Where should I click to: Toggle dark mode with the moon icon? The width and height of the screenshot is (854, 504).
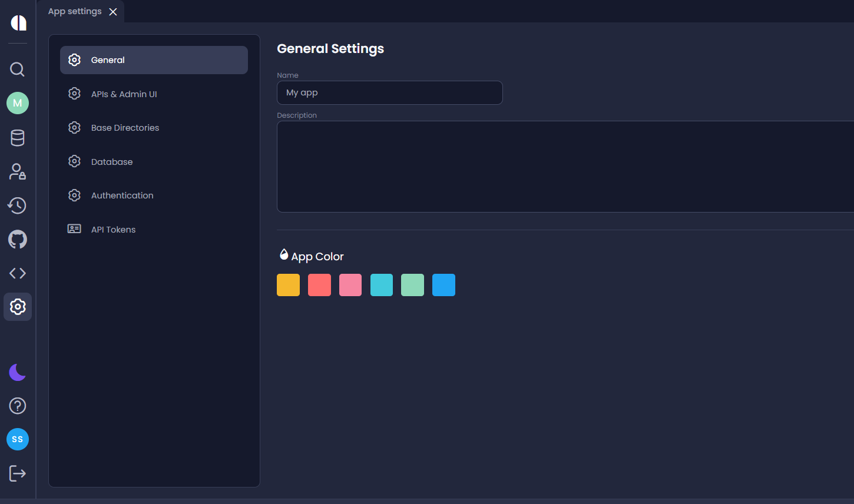click(18, 372)
